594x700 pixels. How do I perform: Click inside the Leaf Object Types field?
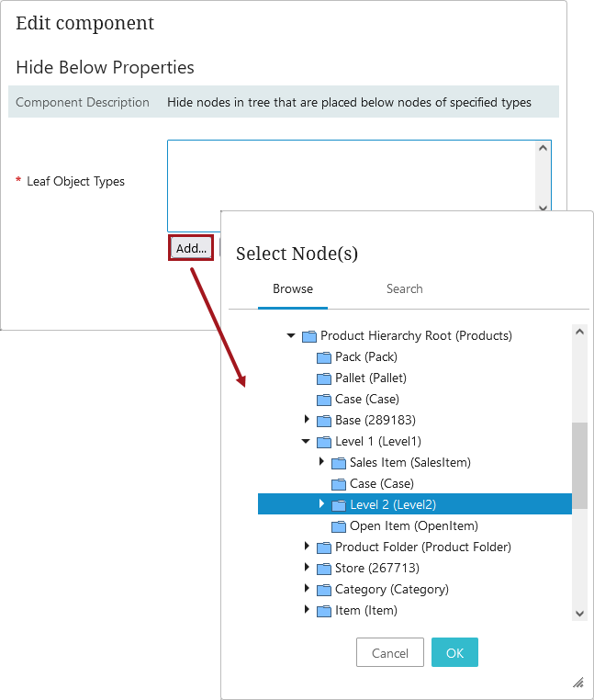353,184
